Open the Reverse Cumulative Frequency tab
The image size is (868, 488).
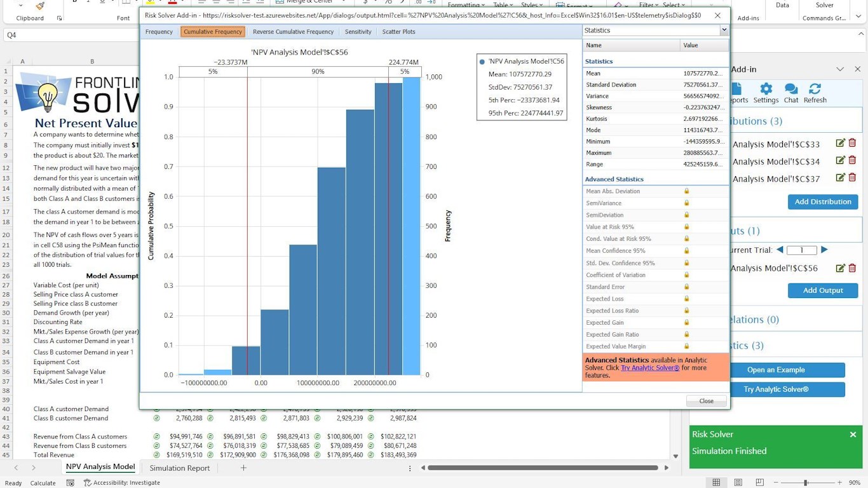[x=293, y=32]
